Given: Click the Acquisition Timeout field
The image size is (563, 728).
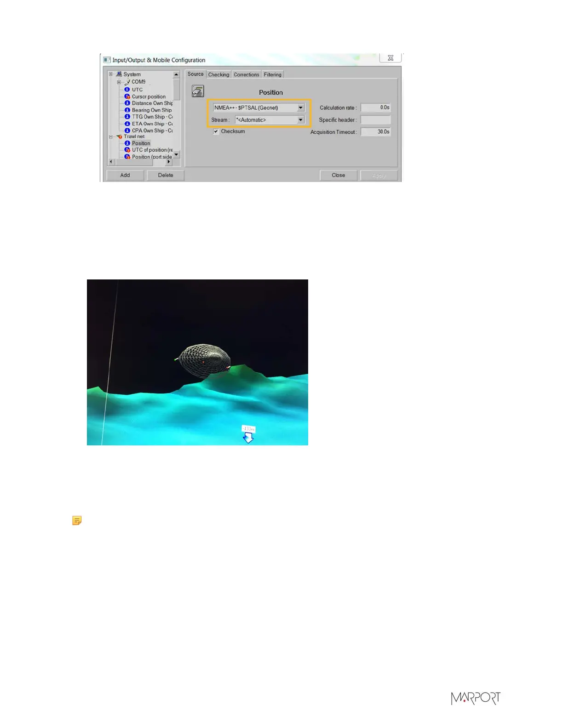Looking at the screenshot, I should click(375, 132).
